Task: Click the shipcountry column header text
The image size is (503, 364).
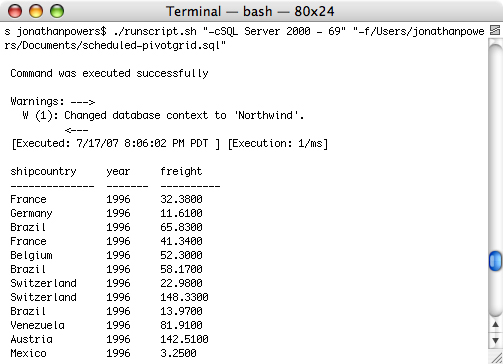Action: click(x=43, y=171)
